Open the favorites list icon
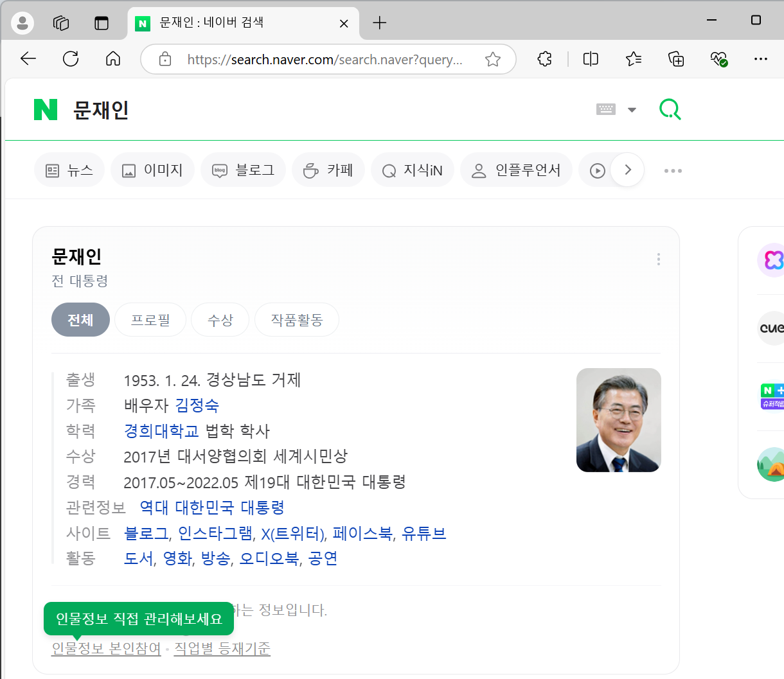Screen dimensions: 784x679 pos(634,59)
